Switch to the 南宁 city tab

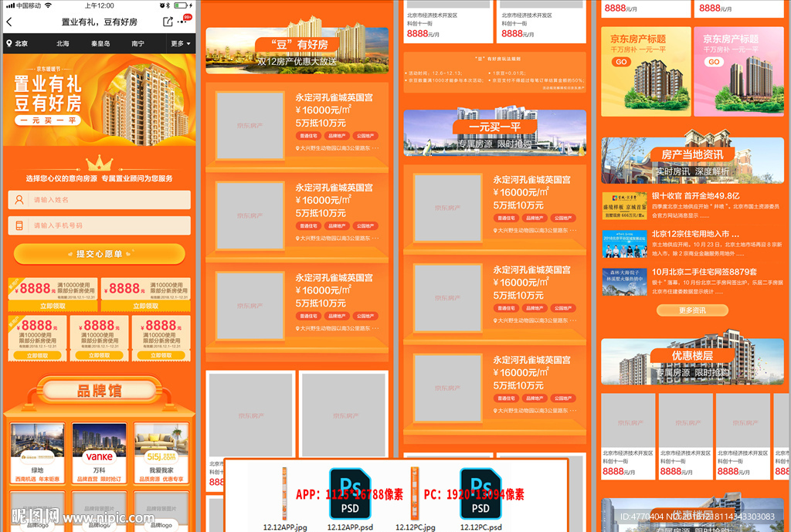coord(137,43)
